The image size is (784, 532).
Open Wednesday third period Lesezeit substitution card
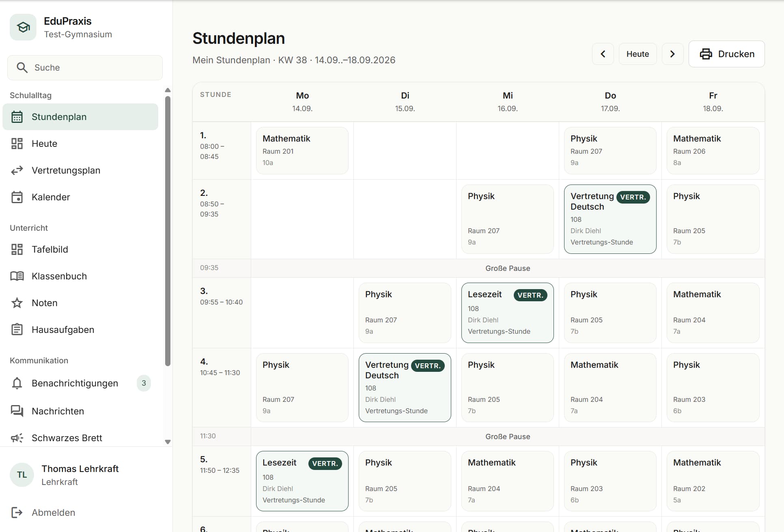pos(507,313)
